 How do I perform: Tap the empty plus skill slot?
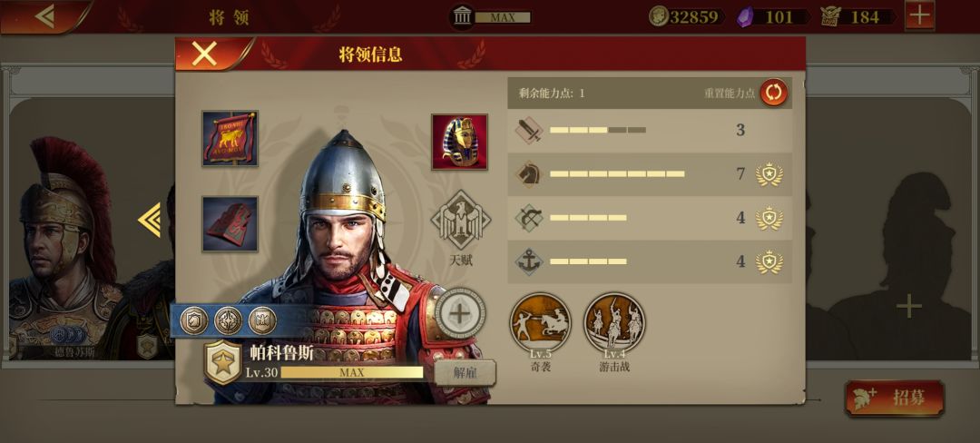[459, 314]
